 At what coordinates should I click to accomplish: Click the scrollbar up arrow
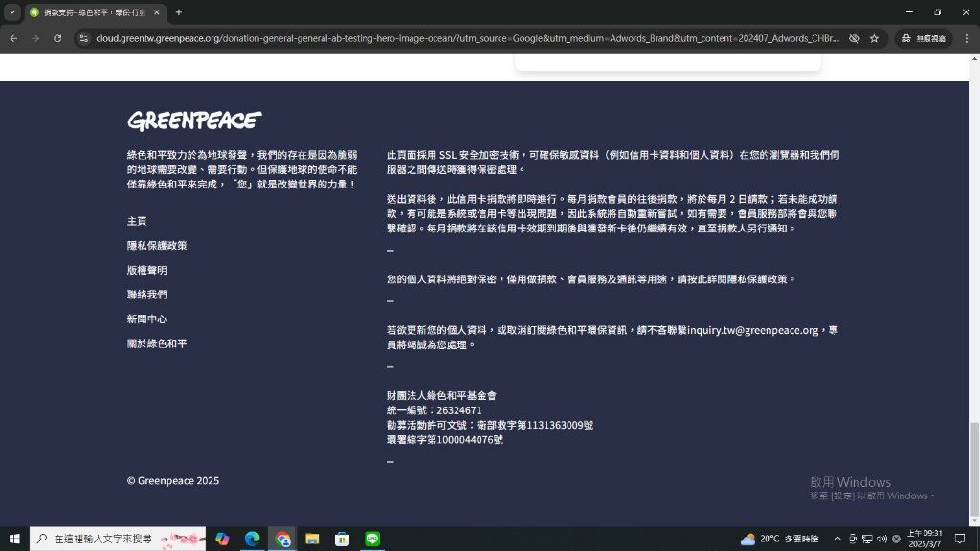click(974, 58)
